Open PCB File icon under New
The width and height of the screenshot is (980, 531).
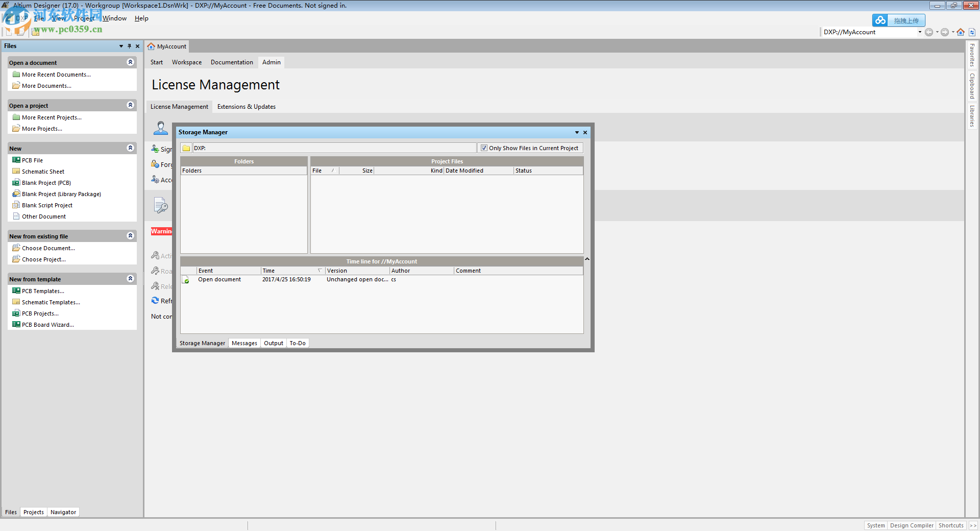pyautogui.click(x=16, y=160)
